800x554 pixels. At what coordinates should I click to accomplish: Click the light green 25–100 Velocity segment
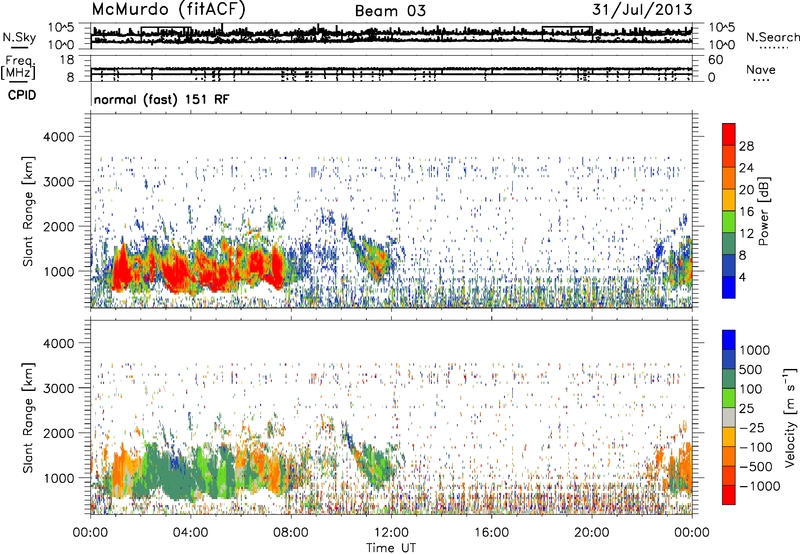click(x=729, y=398)
